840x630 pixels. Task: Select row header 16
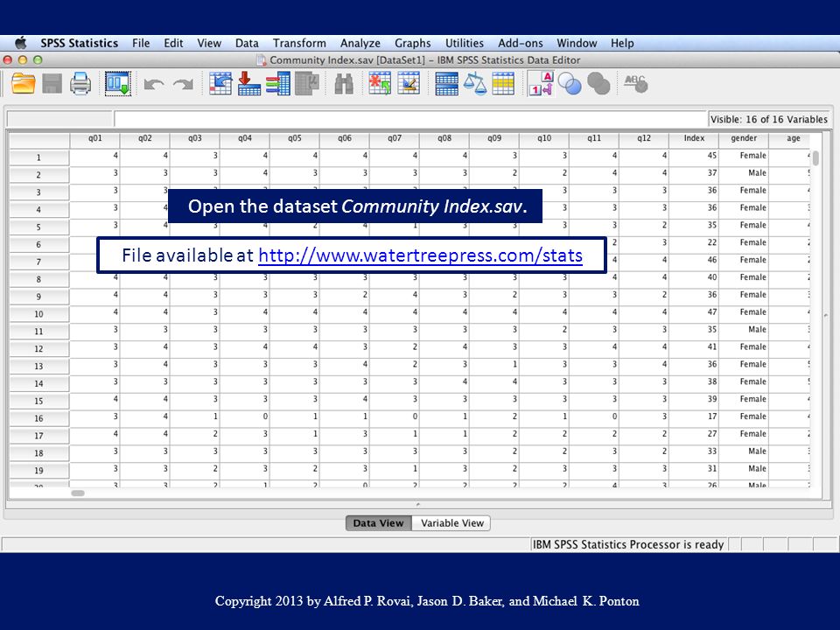point(39,418)
